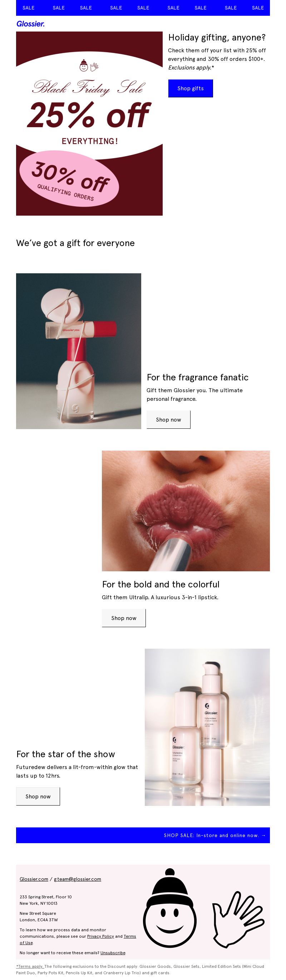This screenshot has height=980, width=286.
Task: Open the Ultralip lips photo
Action: [186, 511]
